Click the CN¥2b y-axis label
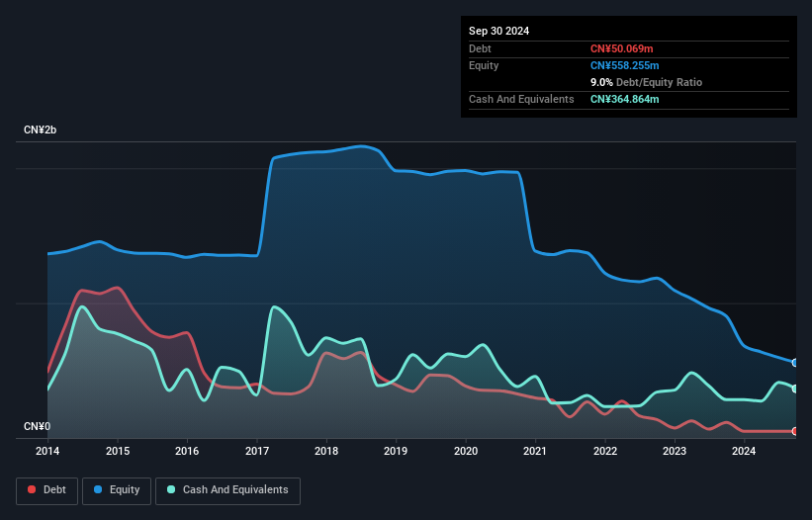This screenshot has width=812, height=520. 40,130
